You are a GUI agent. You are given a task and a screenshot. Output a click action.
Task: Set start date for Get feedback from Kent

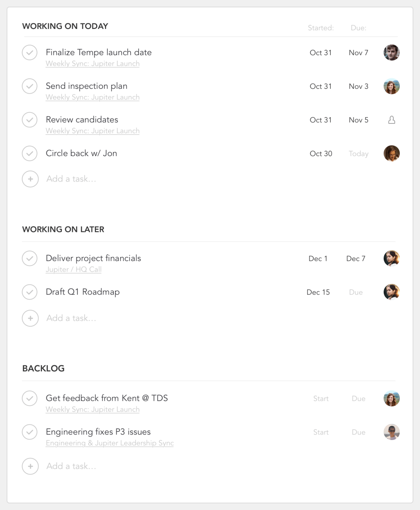pos(321,398)
